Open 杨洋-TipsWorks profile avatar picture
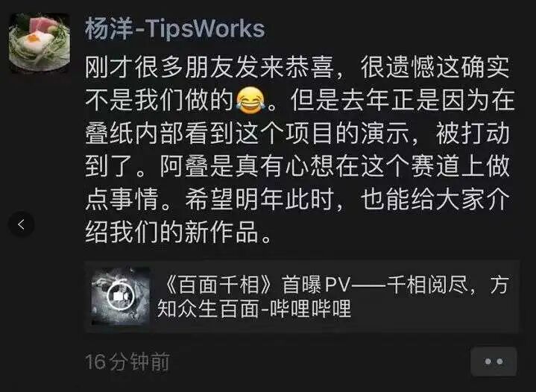536x392 pixels. coord(40,42)
